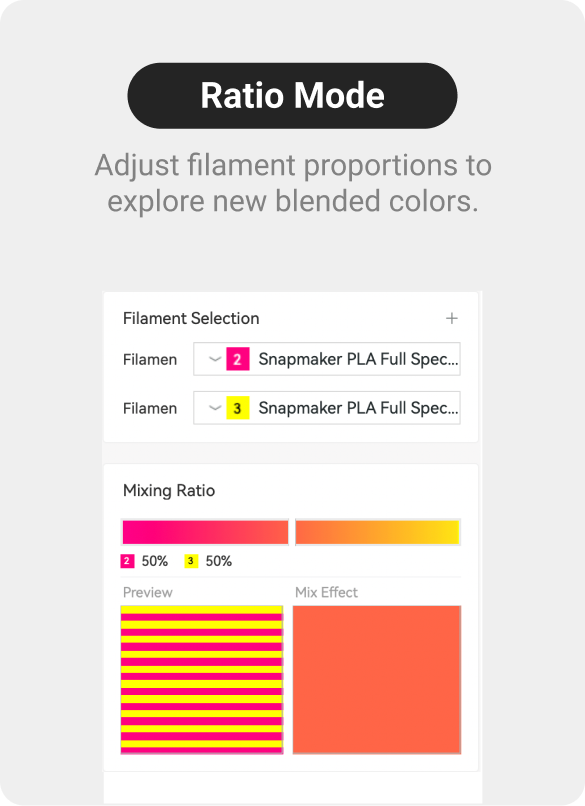The width and height of the screenshot is (585, 806).
Task: Open first Snapmaker PLA Full Spec combo box
Action: click(x=327, y=359)
